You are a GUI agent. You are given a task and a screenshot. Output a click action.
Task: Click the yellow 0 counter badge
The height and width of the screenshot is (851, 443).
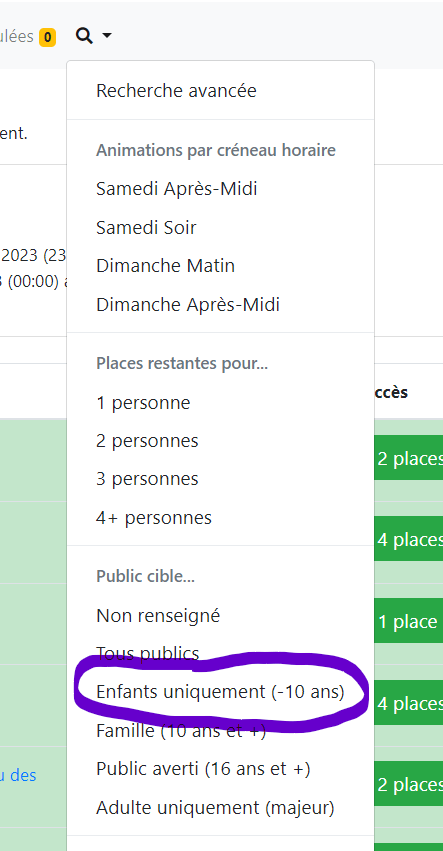[47, 37]
